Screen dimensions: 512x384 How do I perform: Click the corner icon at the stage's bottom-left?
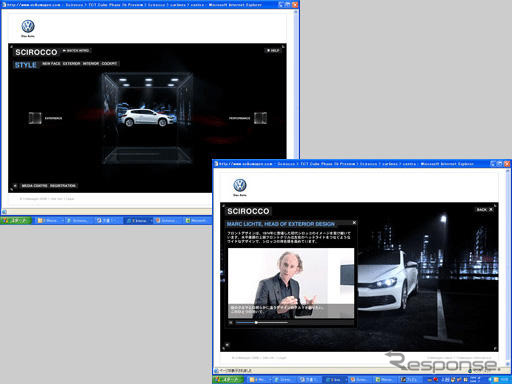[x=227, y=345]
